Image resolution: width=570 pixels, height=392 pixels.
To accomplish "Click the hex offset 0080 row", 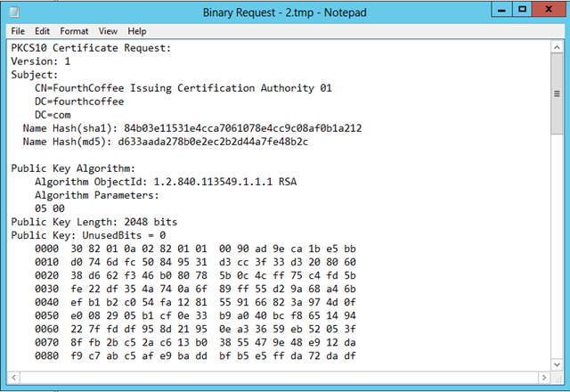I will (x=195, y=356).
